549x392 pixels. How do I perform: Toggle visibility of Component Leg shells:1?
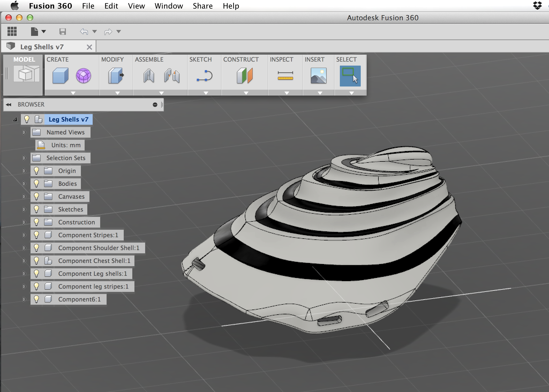(x=38, y=274)
